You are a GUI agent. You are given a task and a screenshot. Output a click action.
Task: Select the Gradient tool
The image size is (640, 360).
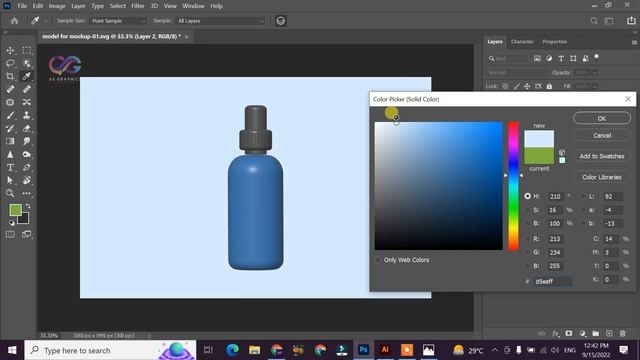click(10, 141)
